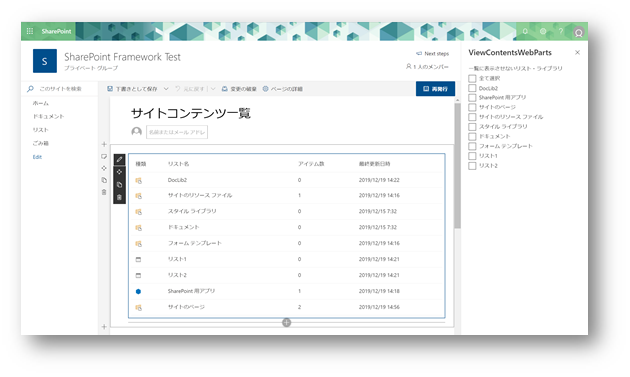
Task: Click the section move icon in left rail
Action: (x=104, y=168)
